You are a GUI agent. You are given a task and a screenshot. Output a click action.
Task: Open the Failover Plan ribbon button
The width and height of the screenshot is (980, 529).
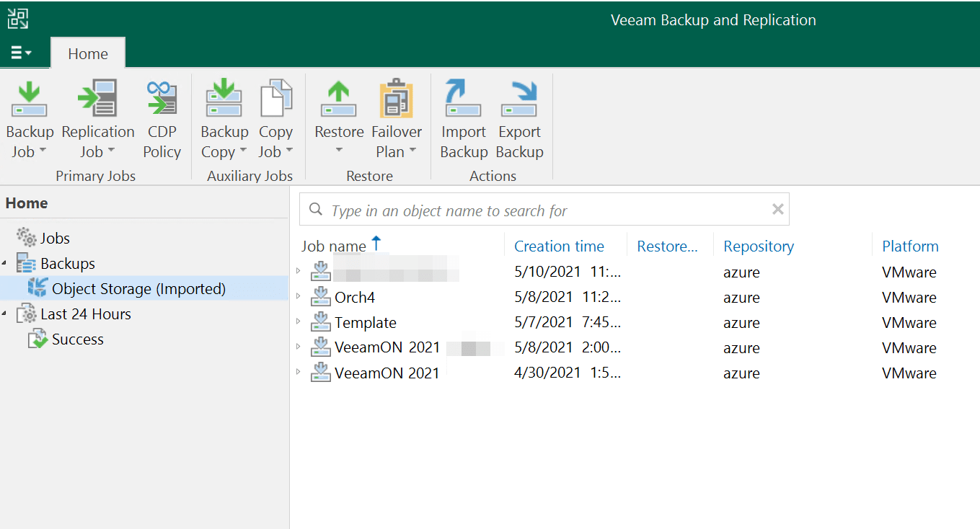(397, 120)
